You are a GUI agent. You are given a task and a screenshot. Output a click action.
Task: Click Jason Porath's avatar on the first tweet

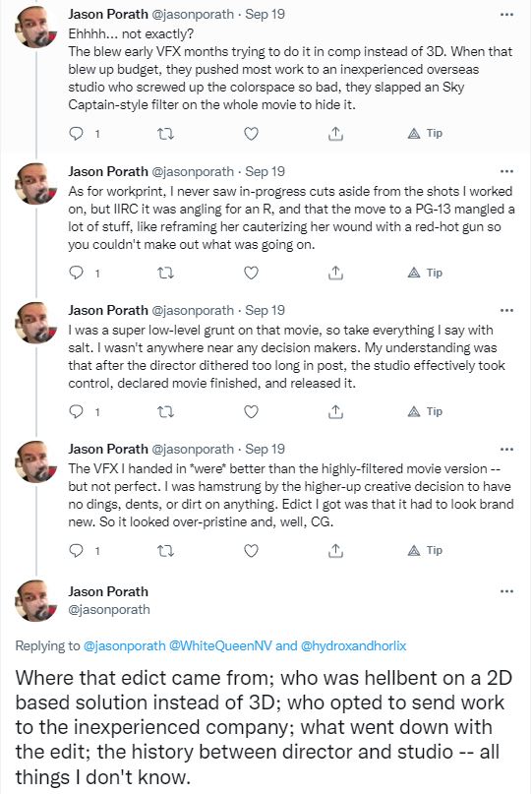(36, 28)
